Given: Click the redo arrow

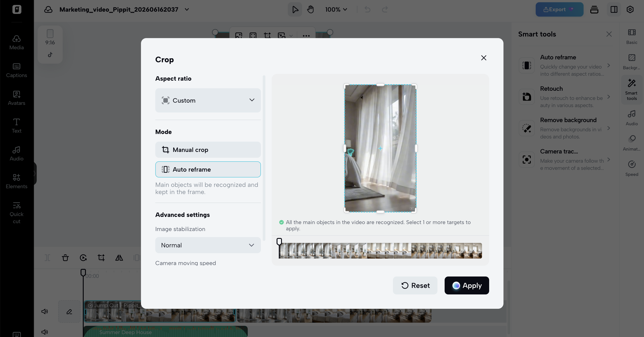Looking at the screenshot, I should tap(385, 9).
